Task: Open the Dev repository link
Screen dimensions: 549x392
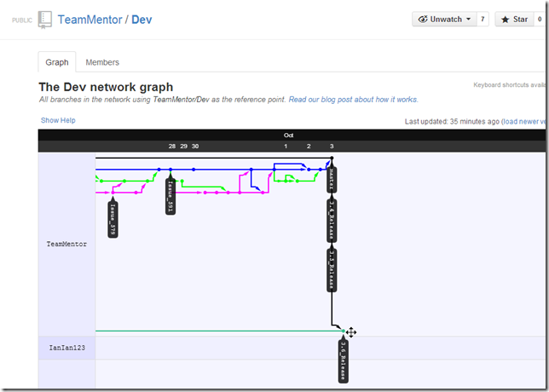Action: pos(142,19)
